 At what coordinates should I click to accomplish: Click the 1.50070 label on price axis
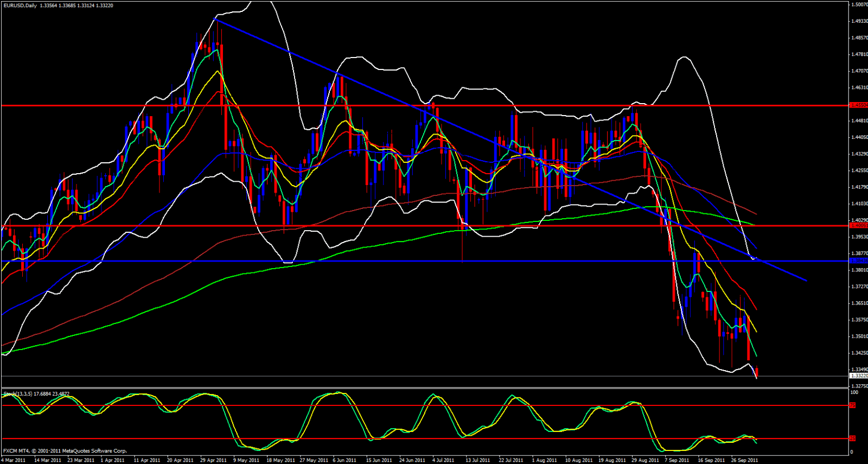(x=859, y=4)
